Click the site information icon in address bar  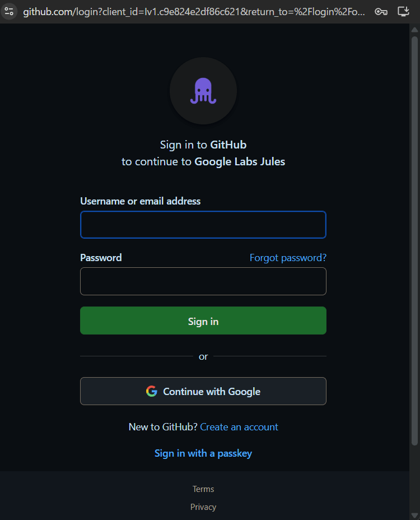9,11
